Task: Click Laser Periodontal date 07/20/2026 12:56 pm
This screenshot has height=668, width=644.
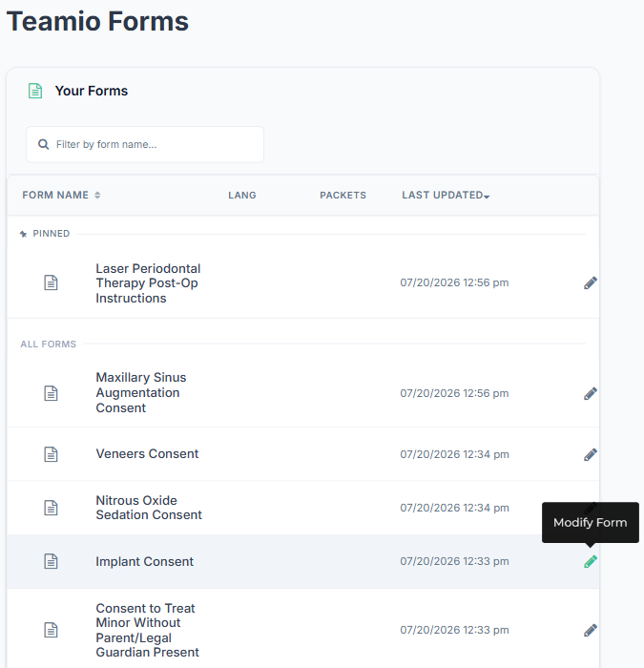Action: (454, 282)
